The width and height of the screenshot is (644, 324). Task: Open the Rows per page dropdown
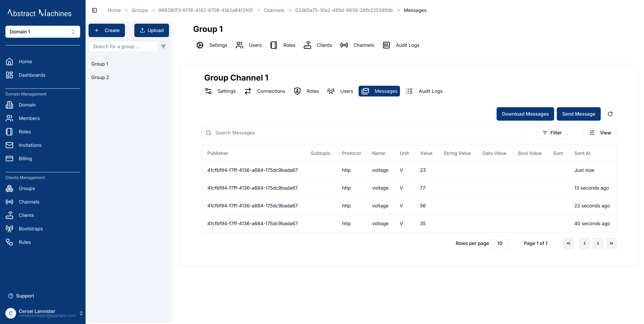pos(500,243)
